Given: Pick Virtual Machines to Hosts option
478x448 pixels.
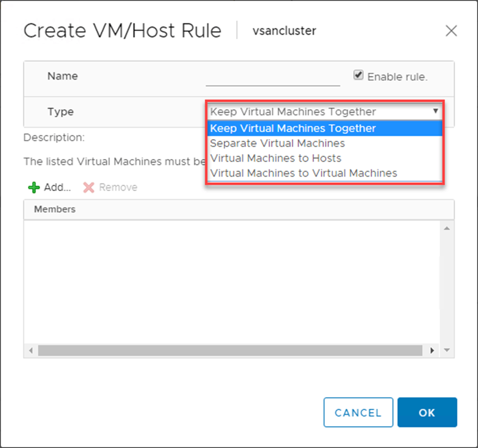Looking at the screenshot, I should (276, 158).
